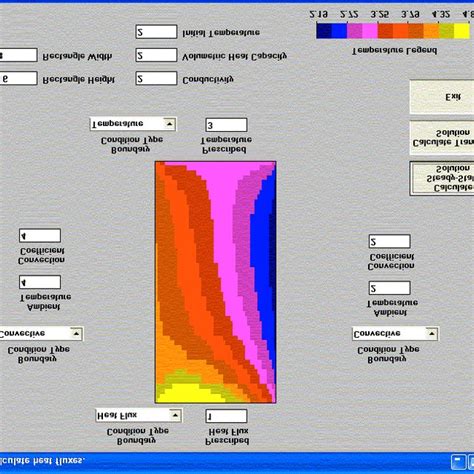Focus the Rectangle Width input field
Image resolution: width=474 pixels, height=474 pixels.
tap(18, 55)
